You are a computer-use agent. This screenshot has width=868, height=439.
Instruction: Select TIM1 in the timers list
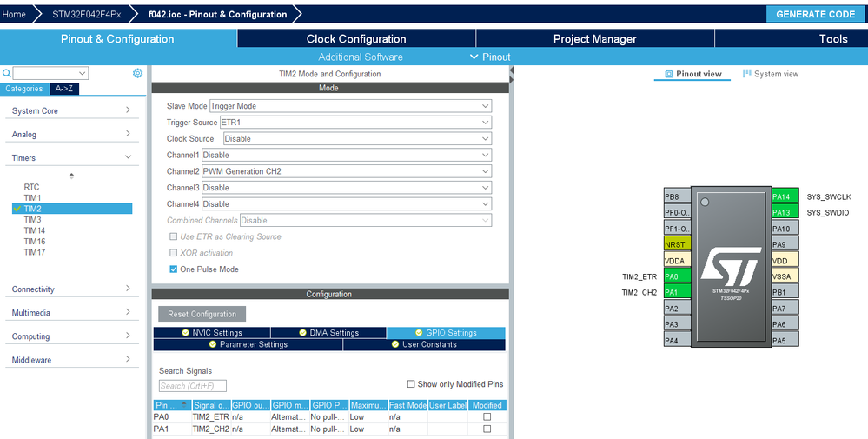(x=33, y=197)
